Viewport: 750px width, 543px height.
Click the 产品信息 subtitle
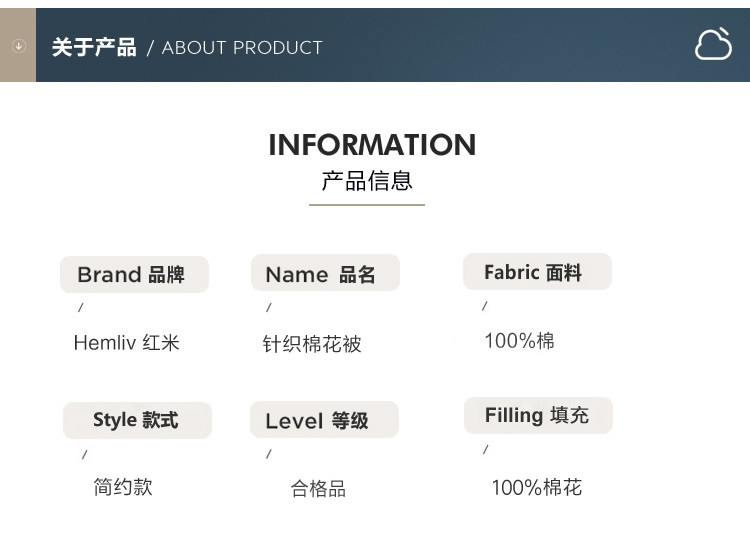tap(367, 181)
